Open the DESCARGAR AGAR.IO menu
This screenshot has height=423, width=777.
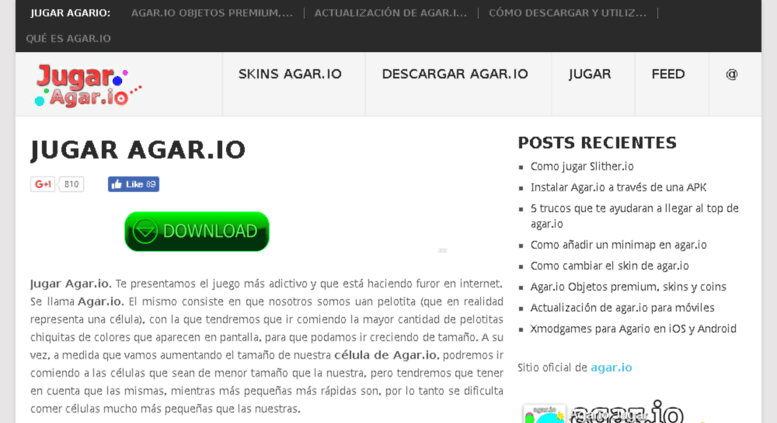pyautogui.click(x=455, y=74)
